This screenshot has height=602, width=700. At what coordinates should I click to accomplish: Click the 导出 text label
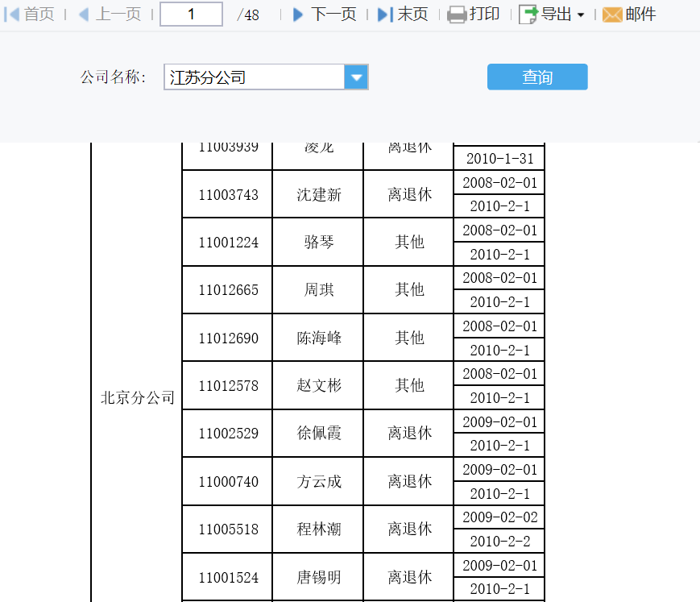(x=557, y=15)
